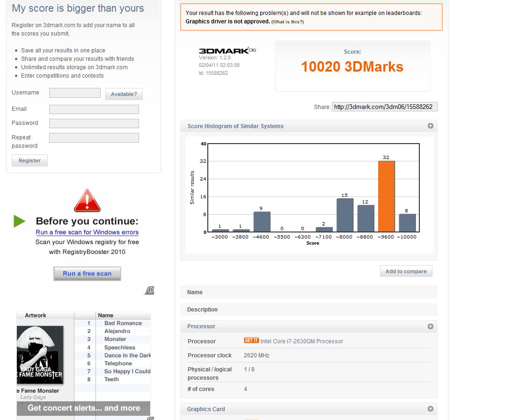Click the Get concert alerts banner

pos(84,408)
